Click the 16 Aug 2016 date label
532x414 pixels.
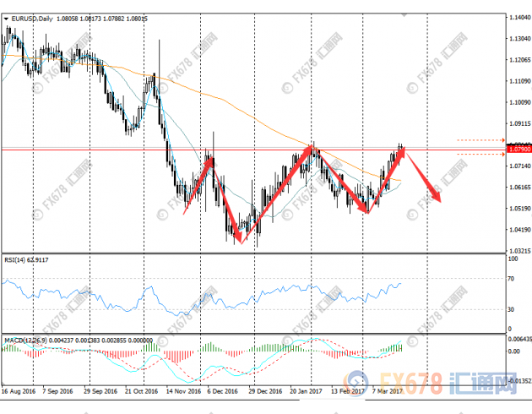(x=19, y=391)
